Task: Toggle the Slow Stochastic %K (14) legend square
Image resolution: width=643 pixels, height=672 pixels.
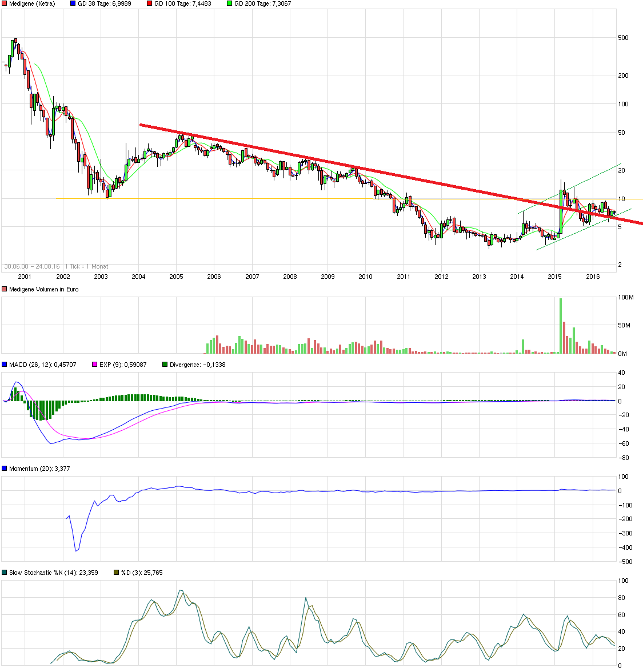Action: [x=5, y=572]
